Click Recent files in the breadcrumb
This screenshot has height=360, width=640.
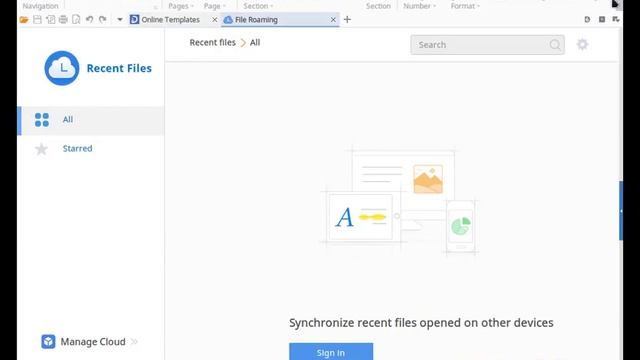point(212,43)
